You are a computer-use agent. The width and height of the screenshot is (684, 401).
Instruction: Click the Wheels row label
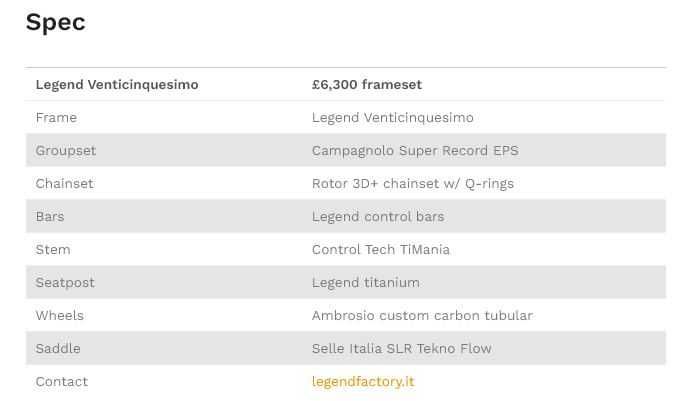(60, 316)
